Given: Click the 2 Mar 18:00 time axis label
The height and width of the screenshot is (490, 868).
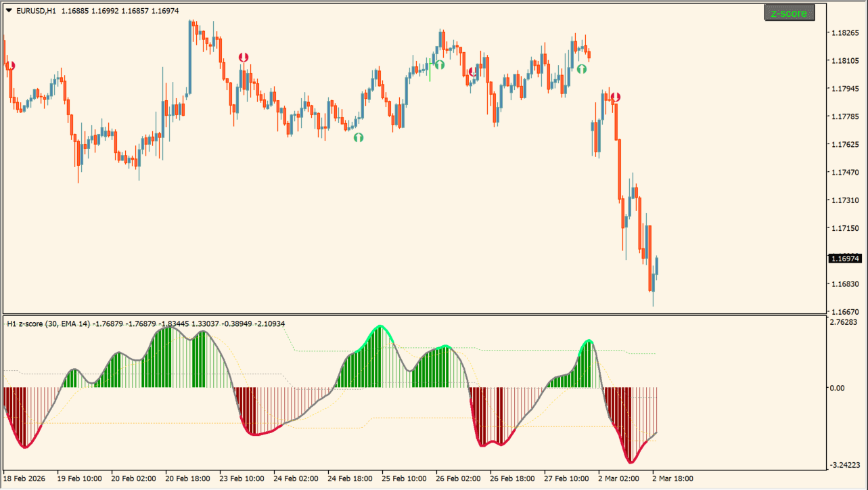Looking at the screenshot, I should point(672,478).
